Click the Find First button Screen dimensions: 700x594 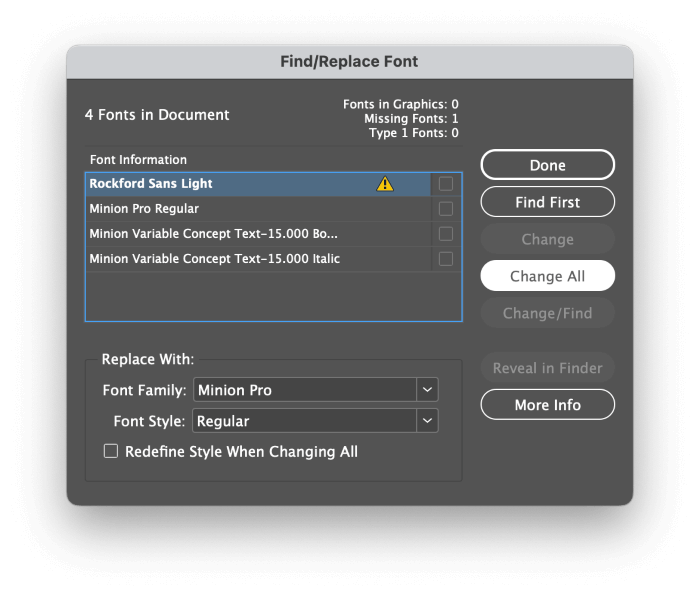(547, 202)
